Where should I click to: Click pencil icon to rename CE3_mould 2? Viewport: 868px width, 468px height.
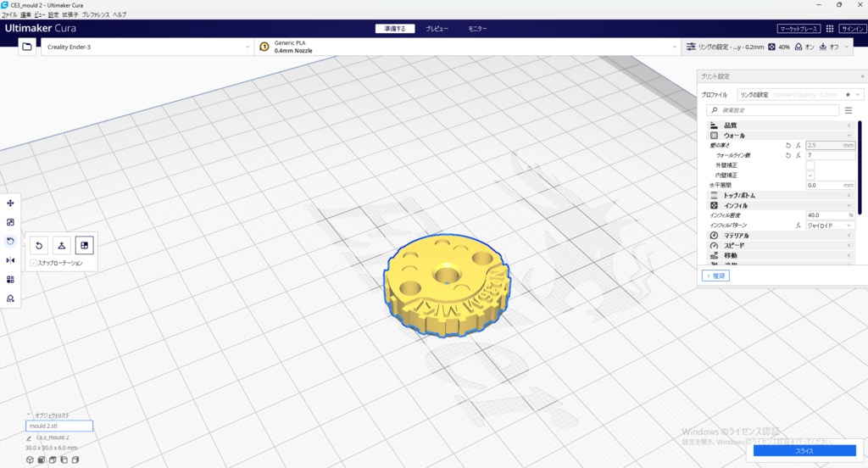pos(30,438)
